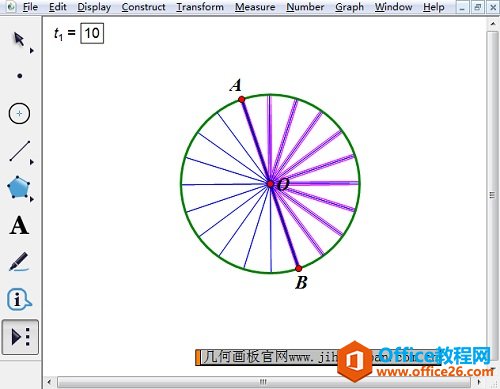The width and height of the screenshot is (500, 389).
Task: Click label B below the circle
Action: click(301, 283)
